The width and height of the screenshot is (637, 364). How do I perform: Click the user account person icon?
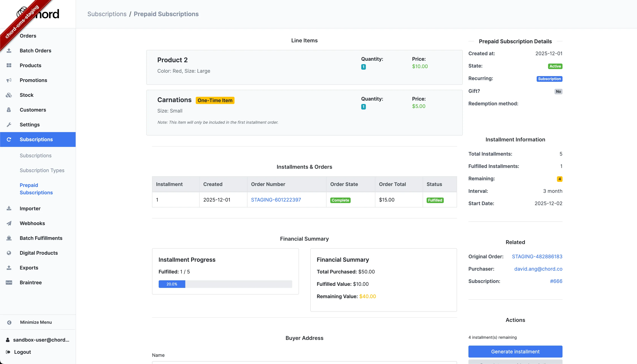pos(8,340)
